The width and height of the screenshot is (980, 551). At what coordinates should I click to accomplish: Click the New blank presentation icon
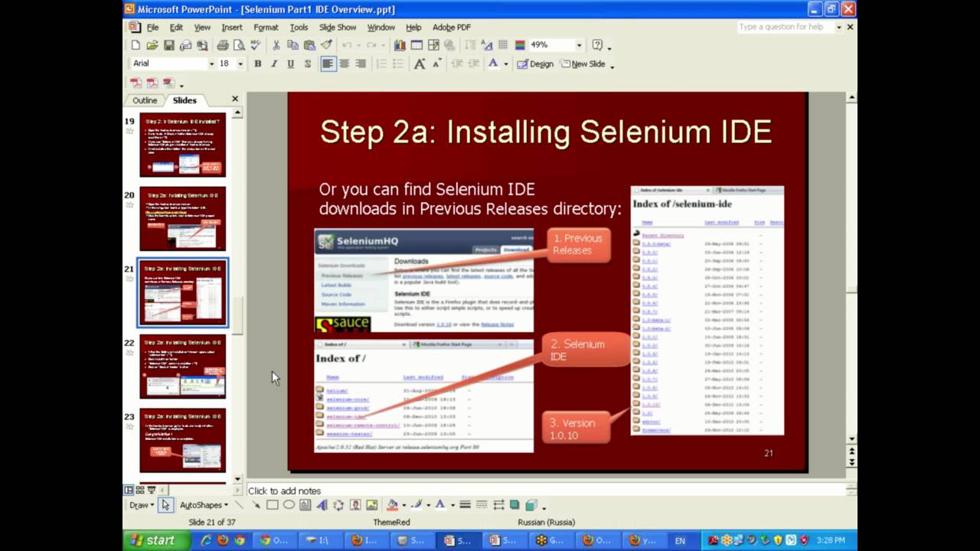pyautogui.click(x=136, y=45)
